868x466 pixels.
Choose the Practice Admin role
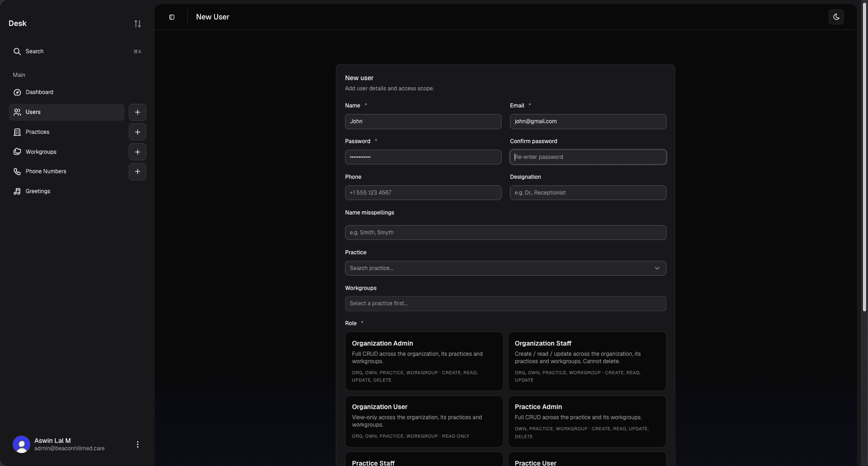coord(587,421)
